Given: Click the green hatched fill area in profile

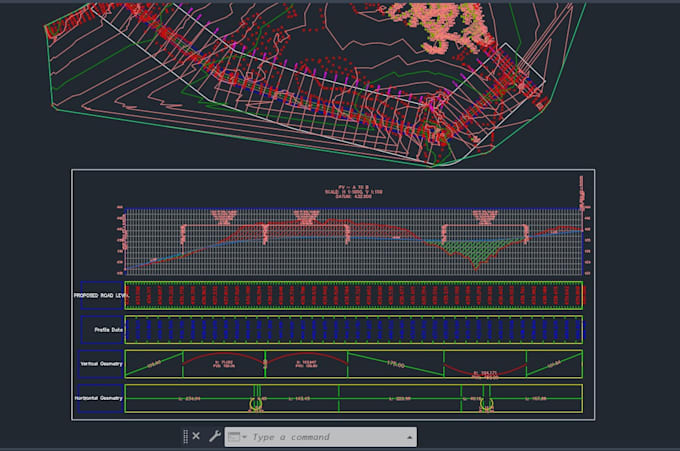Looking at the screenshot, I should tap(477, 252).
